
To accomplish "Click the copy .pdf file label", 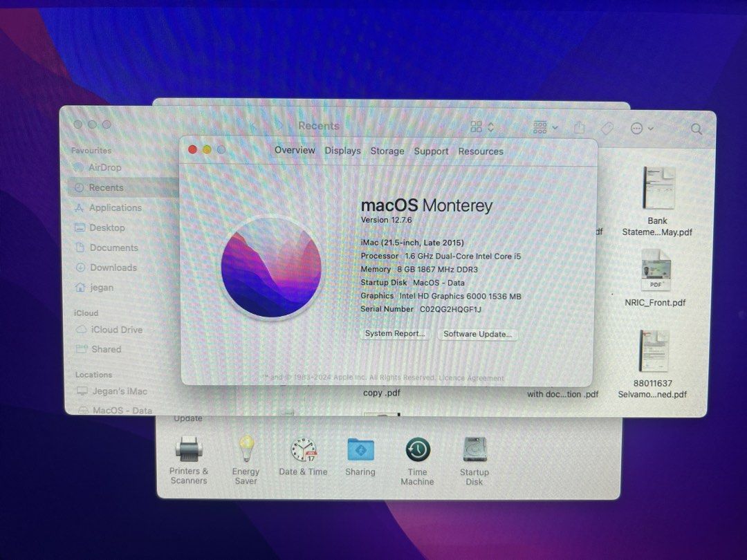I will coord(382,393).
